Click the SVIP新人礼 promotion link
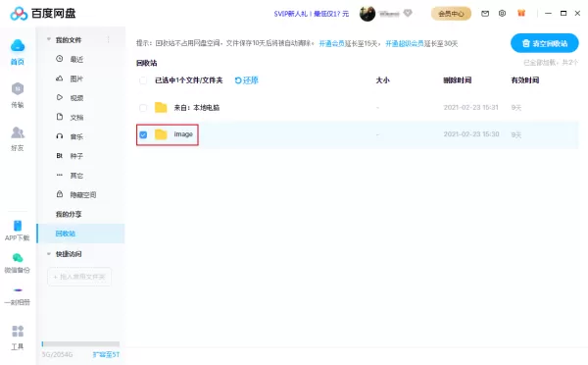 pos(312,14)
